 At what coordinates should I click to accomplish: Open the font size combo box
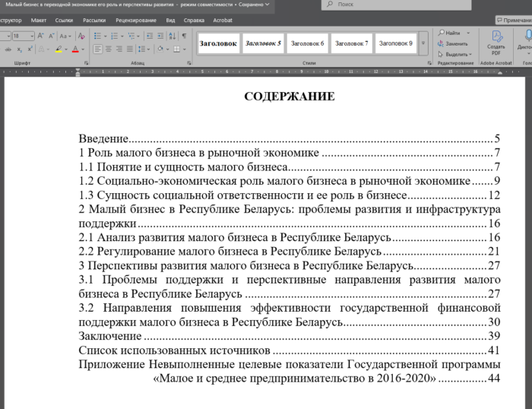pos(24,36)
